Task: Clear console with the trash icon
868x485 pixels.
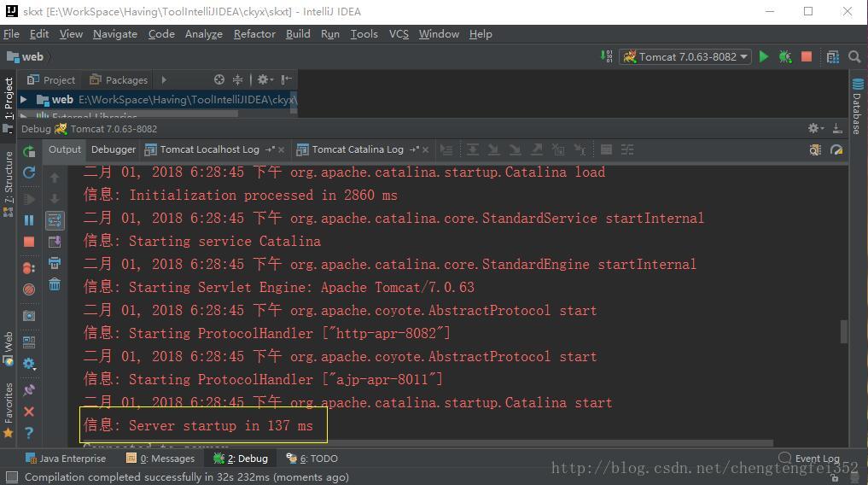Action: click(x=55, y=284)
